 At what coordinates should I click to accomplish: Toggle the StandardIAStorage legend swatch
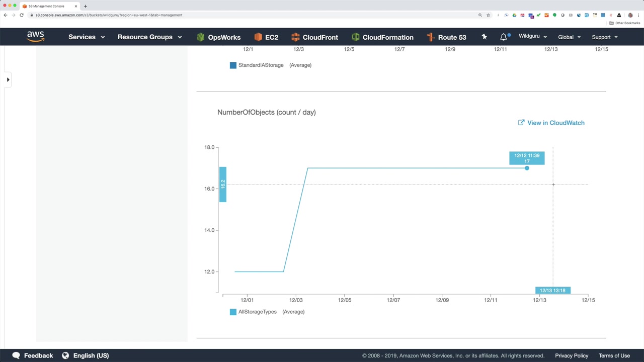(x=233, y=65)
